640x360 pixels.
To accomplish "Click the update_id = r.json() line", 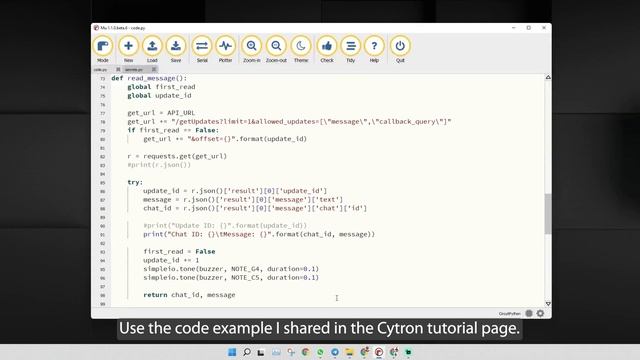I will click(235, 191).
